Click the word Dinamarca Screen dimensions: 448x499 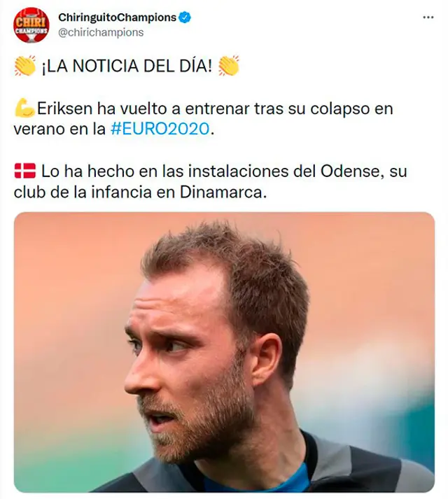(x=223, y=192)
